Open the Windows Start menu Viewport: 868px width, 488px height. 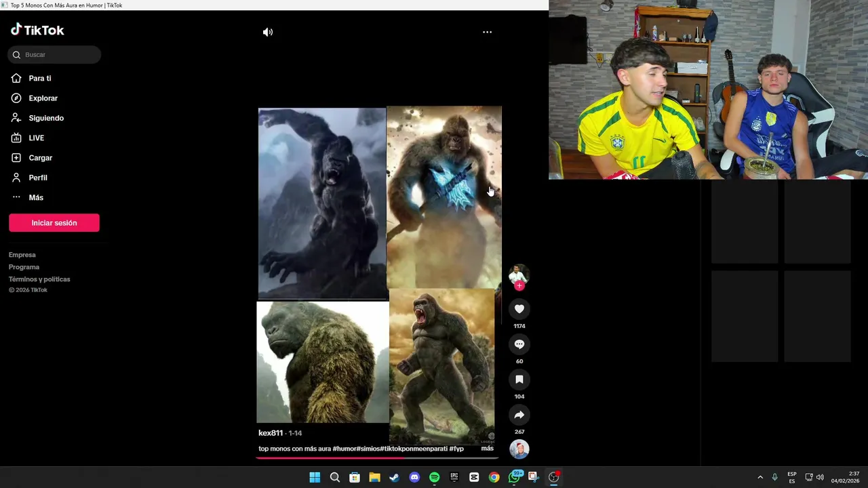coord(315,477)
